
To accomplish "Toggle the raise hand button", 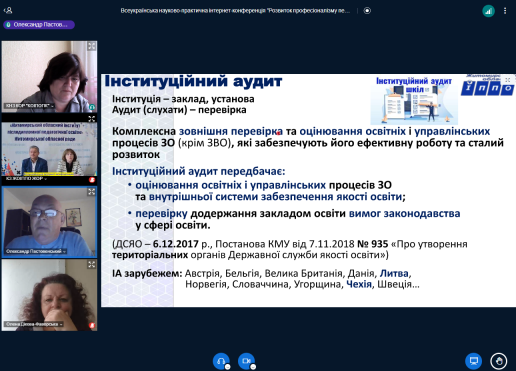I will [499, 361].
